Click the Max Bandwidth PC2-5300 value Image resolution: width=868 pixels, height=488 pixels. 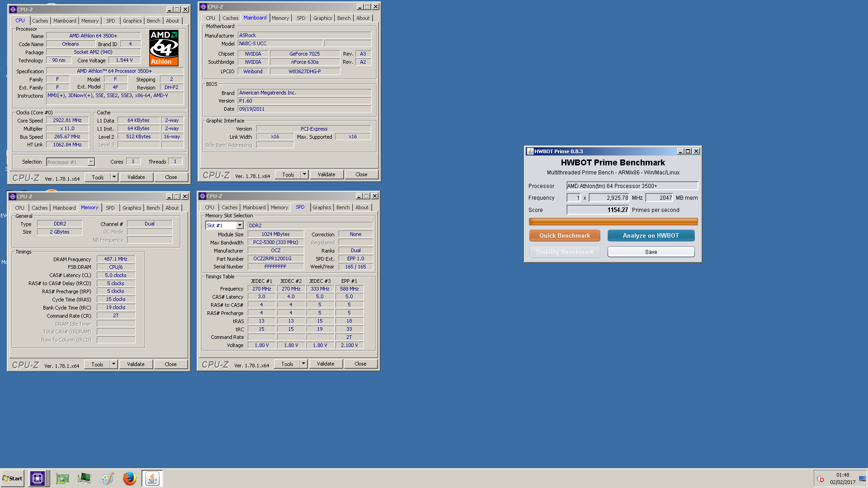276,242
